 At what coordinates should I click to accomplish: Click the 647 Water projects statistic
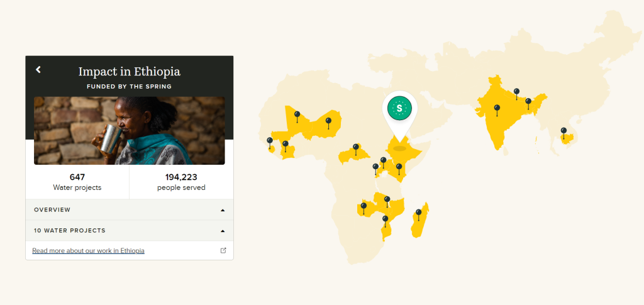(x=77, y=182)
